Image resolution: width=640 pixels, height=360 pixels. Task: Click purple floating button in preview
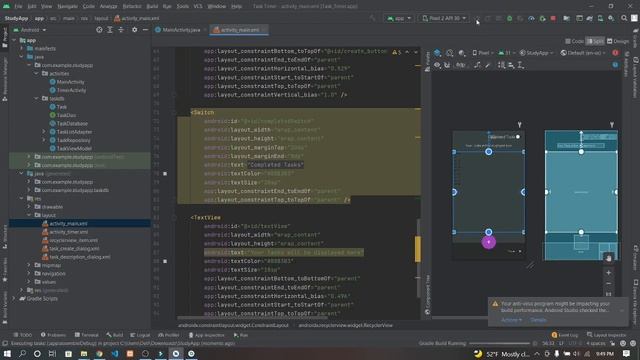point(489,242)
